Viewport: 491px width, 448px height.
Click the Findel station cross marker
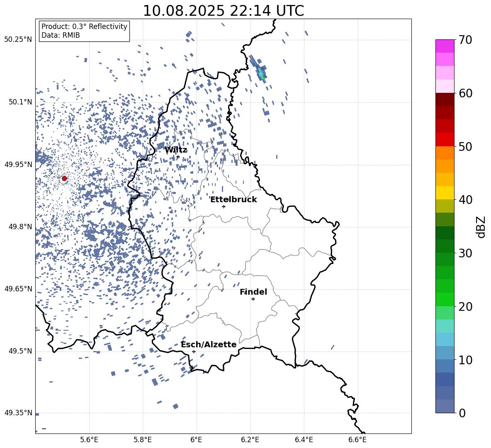click(253, 299)
